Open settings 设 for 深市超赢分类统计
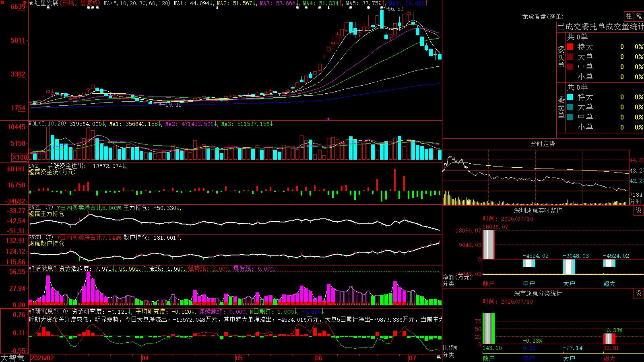The width and height of the screenshot is (644, 362). click(639, 293)
